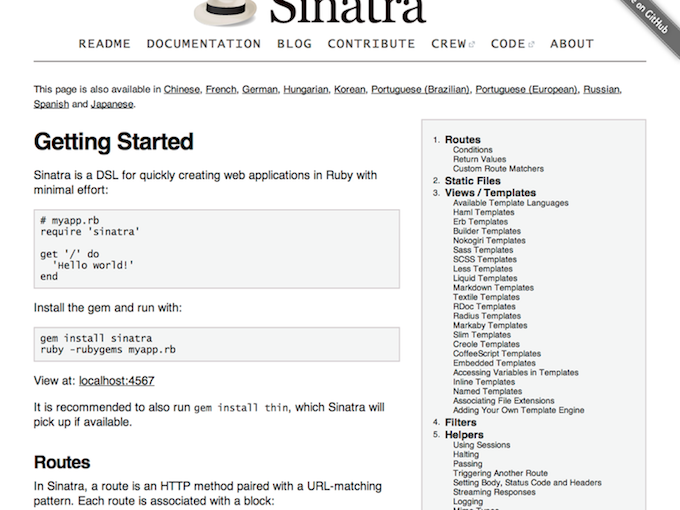Open CoffeeScript Templates entry
The height and width of the screenshot is (510, 680).
497,354
